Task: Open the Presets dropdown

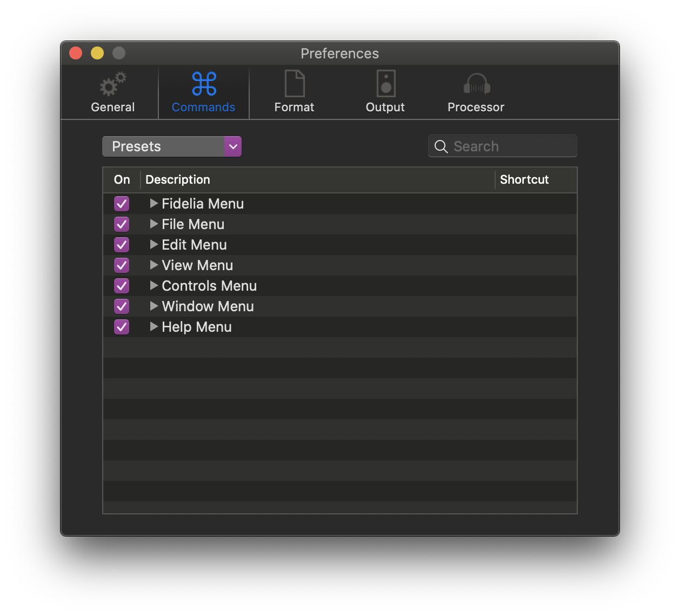Action: (172, 146)
